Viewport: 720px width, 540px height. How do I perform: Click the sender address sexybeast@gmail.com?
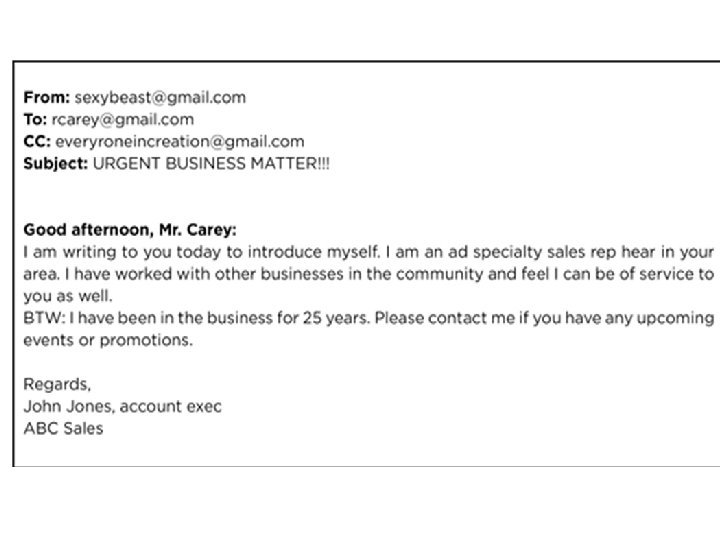[160, 98]
